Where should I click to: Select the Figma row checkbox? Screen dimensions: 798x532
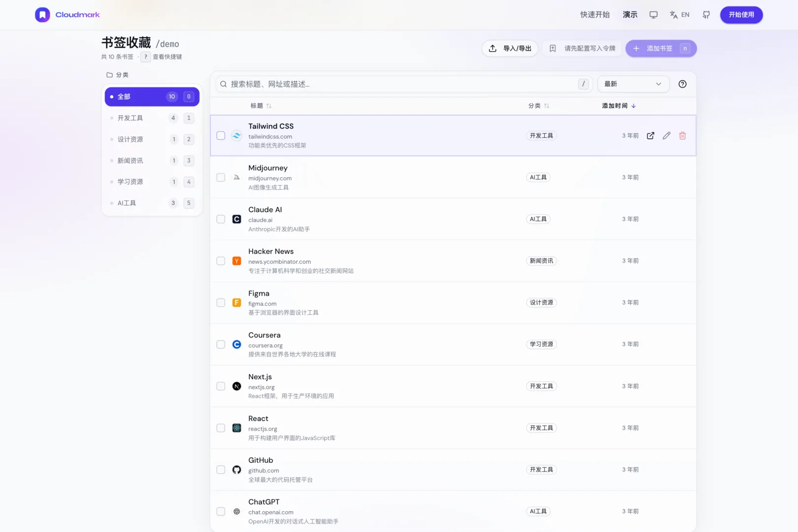[x=221, y=302]
